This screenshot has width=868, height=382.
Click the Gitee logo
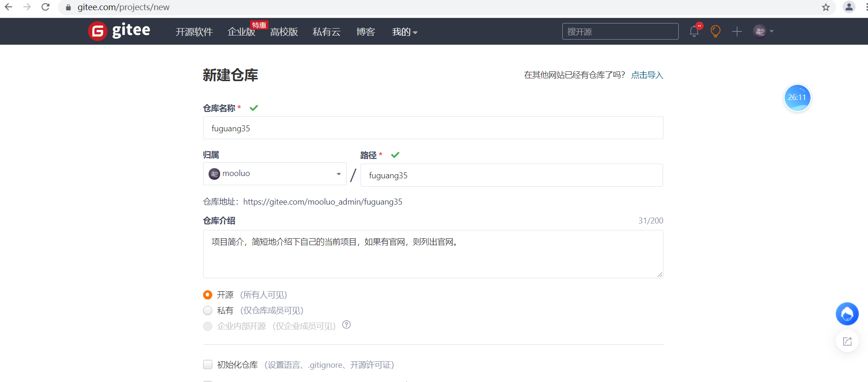pos(119,31)
